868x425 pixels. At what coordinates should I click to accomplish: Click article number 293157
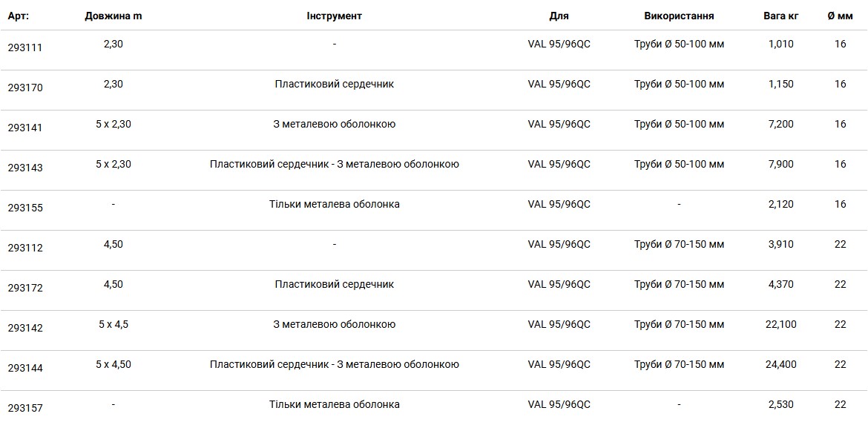25,409
